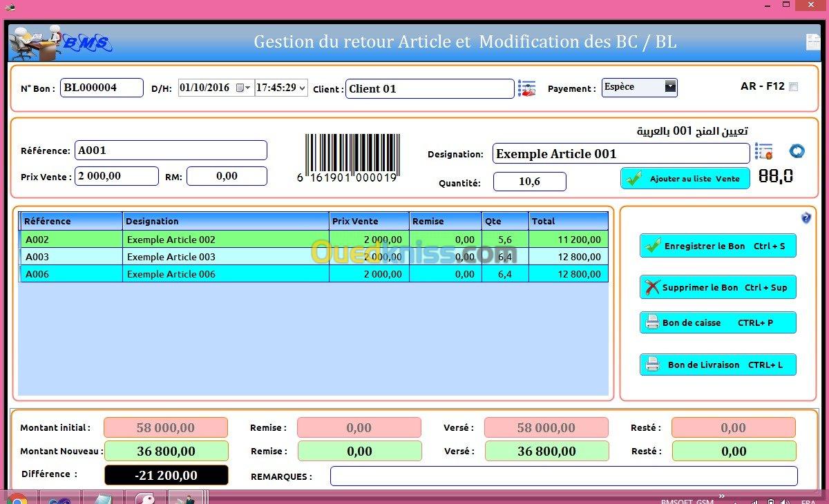Screen dimensions: 829x504
Task: Open the Payement Espèce dropdown
Action: [669, 87]
